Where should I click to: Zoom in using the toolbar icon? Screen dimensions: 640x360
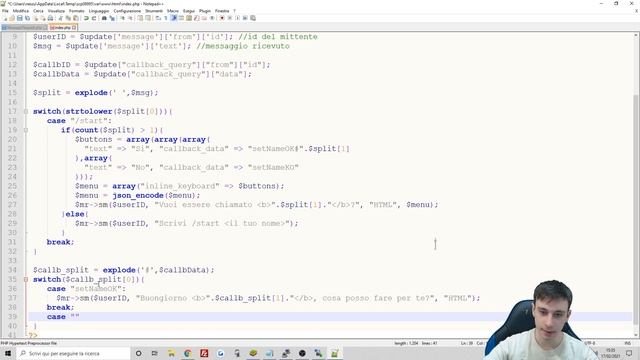coord(122,18)
